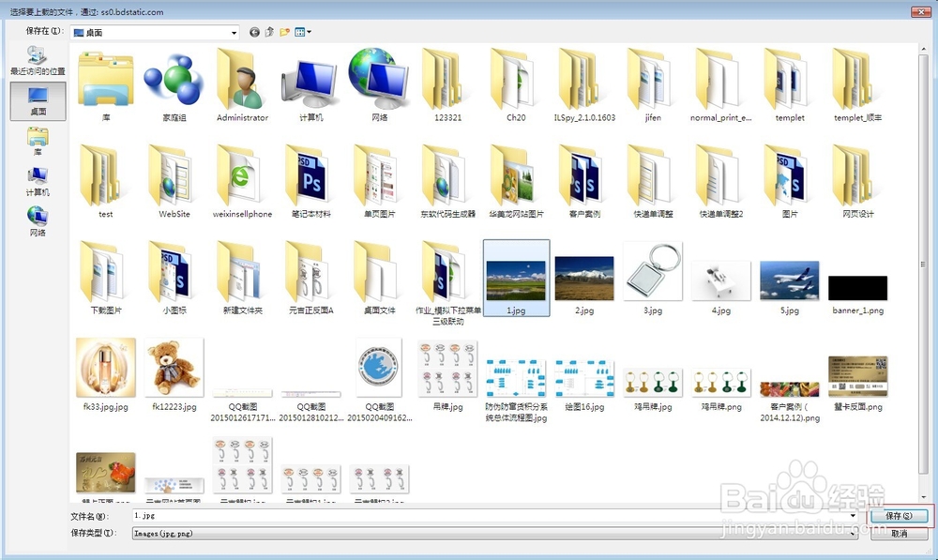Select 计算机 in the left sidebar
Image resolution: width=938 pixels, height=560 pixels.
(38, 181)
